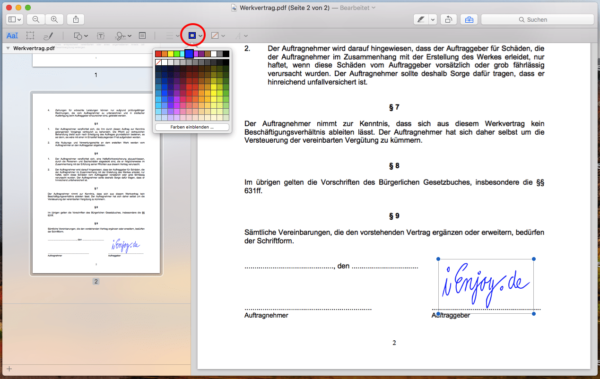Click the plus button at sidebar bottom
Image resolution: width=600 pixels, height=379 pixels.
10,369
